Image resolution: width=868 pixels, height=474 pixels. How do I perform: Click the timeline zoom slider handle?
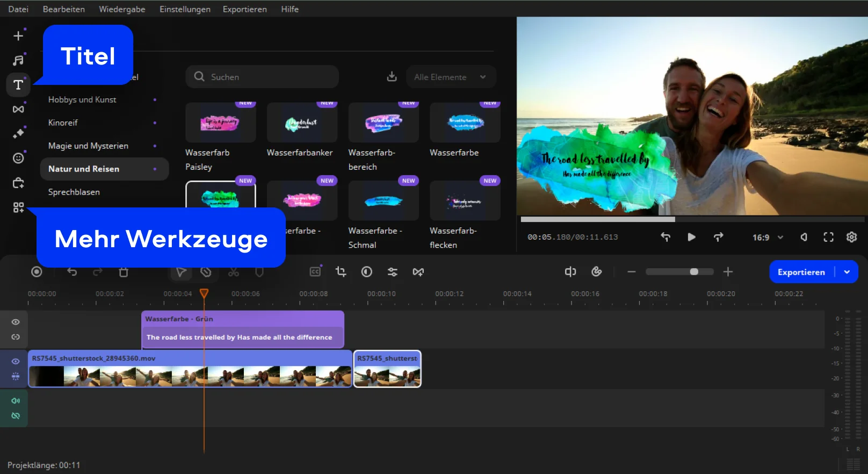point(694,272)
